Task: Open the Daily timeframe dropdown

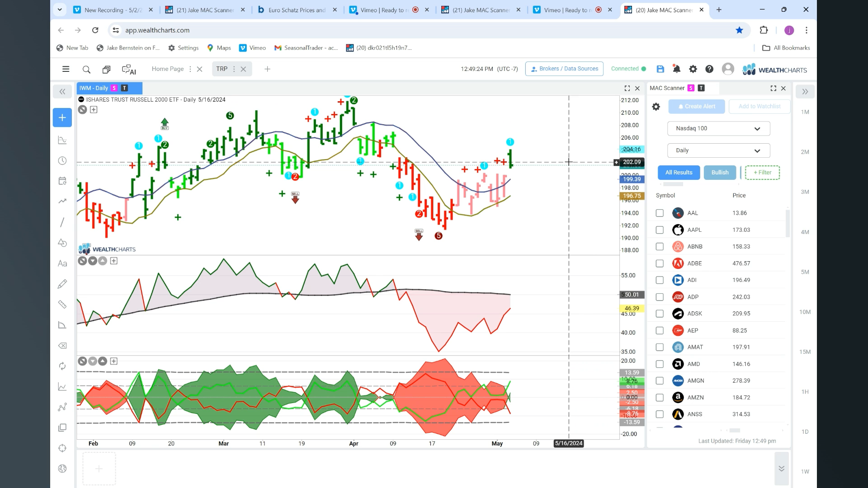Action: (x=718, y=150)
